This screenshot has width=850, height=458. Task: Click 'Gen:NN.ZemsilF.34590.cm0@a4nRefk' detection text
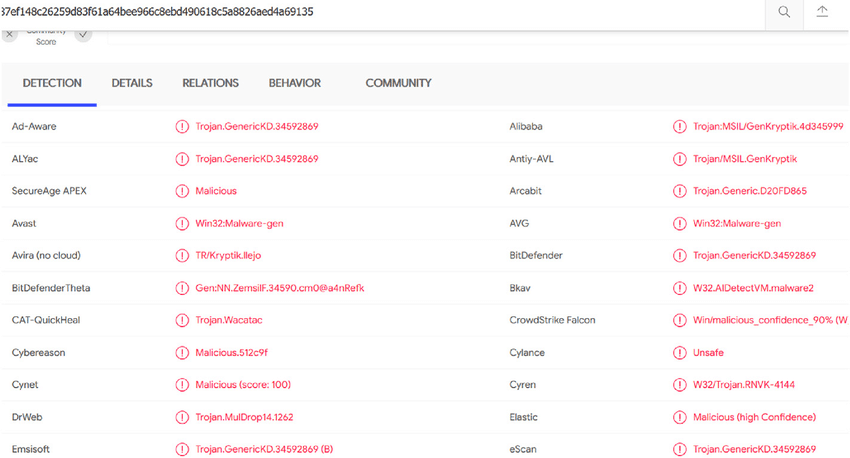pyautogui.click(x=280, y=288)
